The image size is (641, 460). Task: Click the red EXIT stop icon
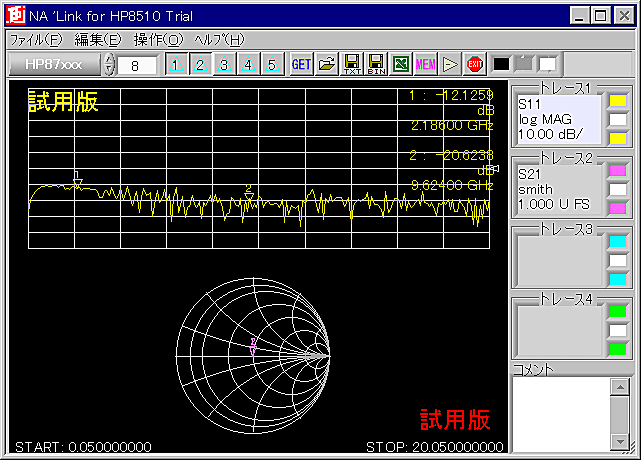475,64
